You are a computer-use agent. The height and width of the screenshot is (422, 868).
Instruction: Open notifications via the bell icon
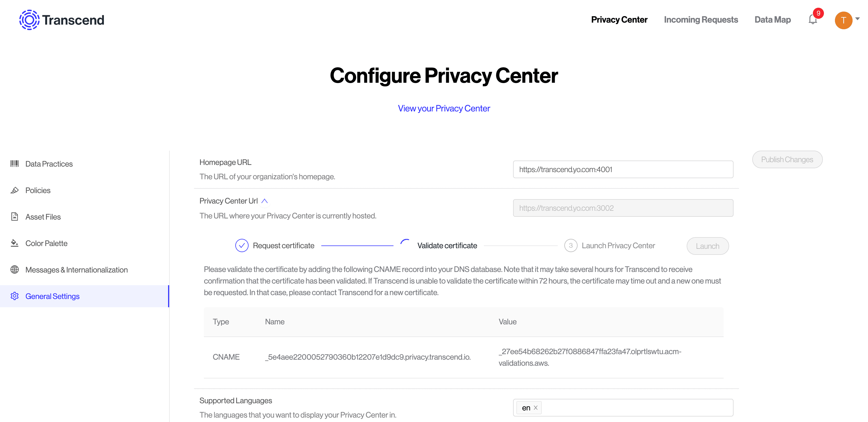pyautogui.click(x=813, y=20)
